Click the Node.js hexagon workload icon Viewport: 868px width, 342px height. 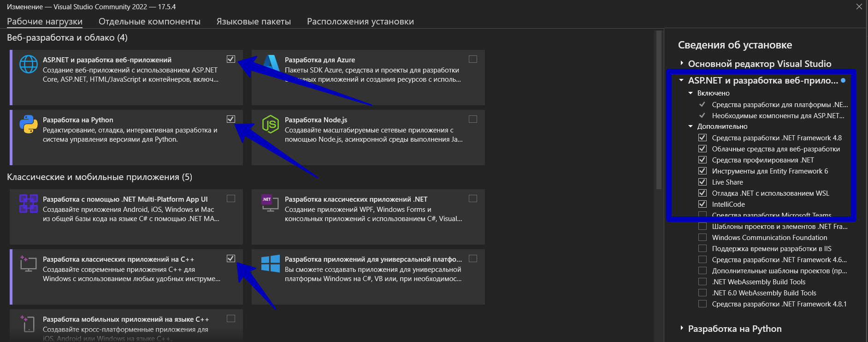271,124
